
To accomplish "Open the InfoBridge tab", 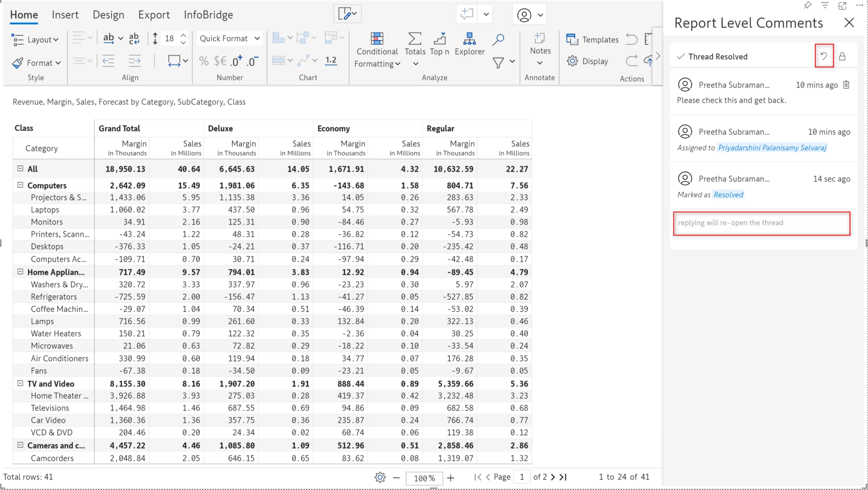I will [208, 15].
